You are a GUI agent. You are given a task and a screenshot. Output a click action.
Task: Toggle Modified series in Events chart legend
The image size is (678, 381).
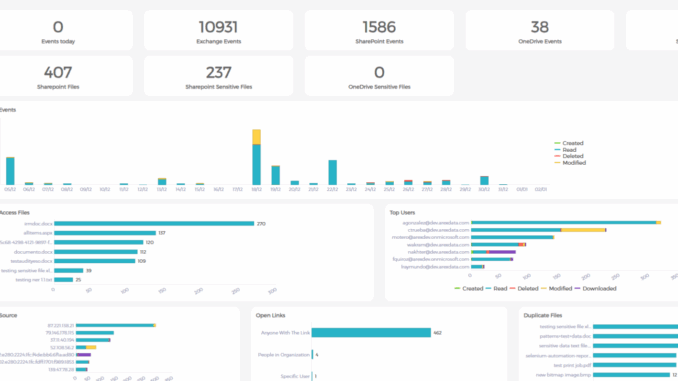570,163
